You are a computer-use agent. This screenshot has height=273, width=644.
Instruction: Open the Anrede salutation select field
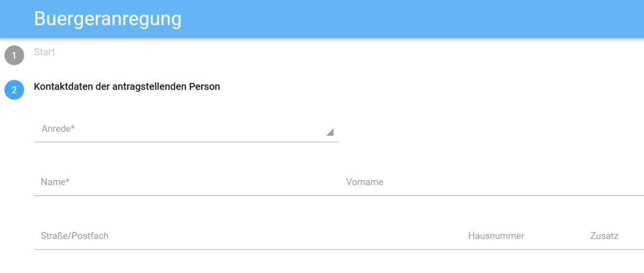tap(186, 130)
